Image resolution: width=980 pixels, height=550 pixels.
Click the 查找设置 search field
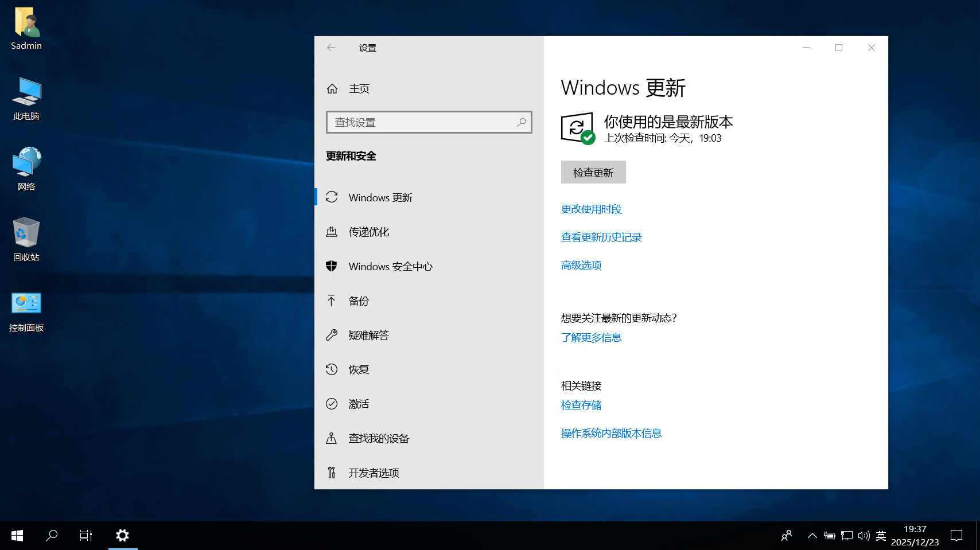point(422,122)
